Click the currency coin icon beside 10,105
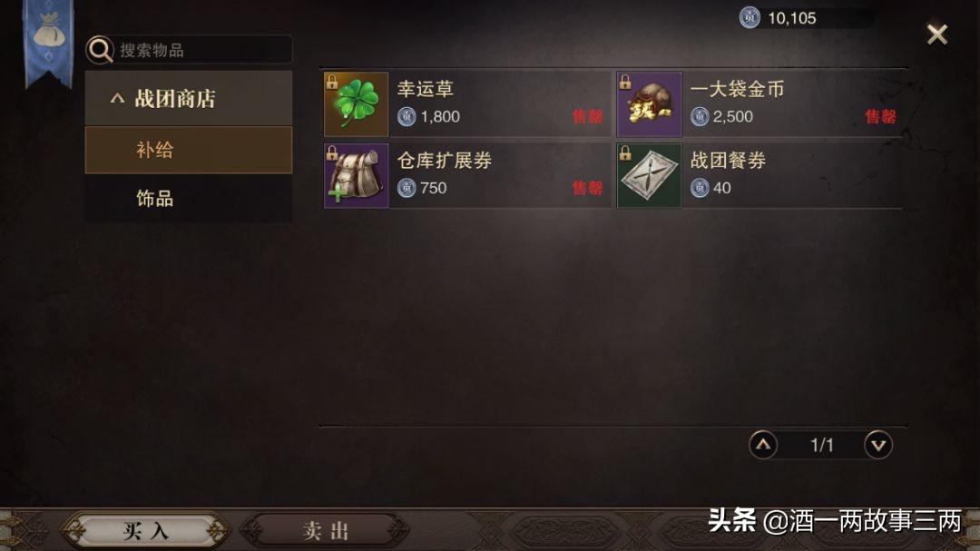This screenshot has width=980, height=551. coord(750,17)
